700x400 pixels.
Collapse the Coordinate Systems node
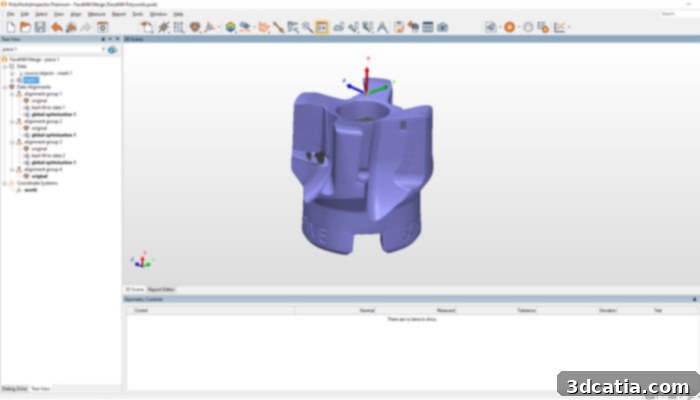pos(5,183)
